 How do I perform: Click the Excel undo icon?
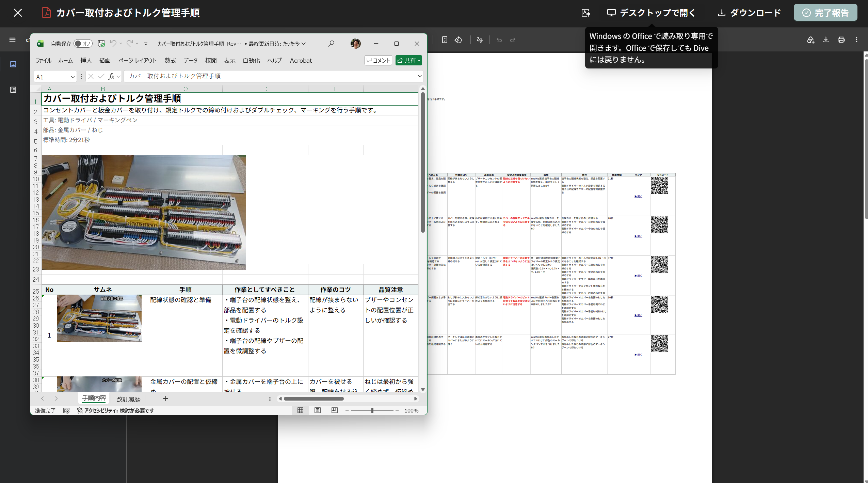113,43
